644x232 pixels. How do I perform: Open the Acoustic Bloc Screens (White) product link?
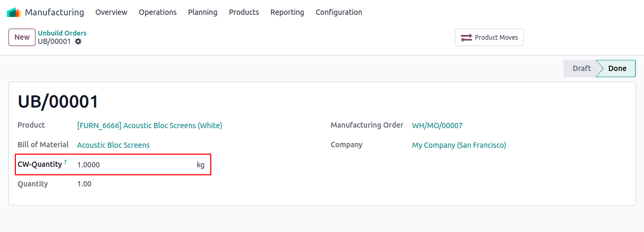click(x=149, y=126)
